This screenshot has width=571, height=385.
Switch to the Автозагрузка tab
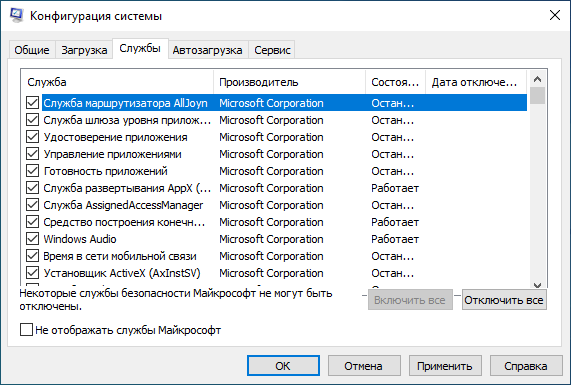pos(208,50)
